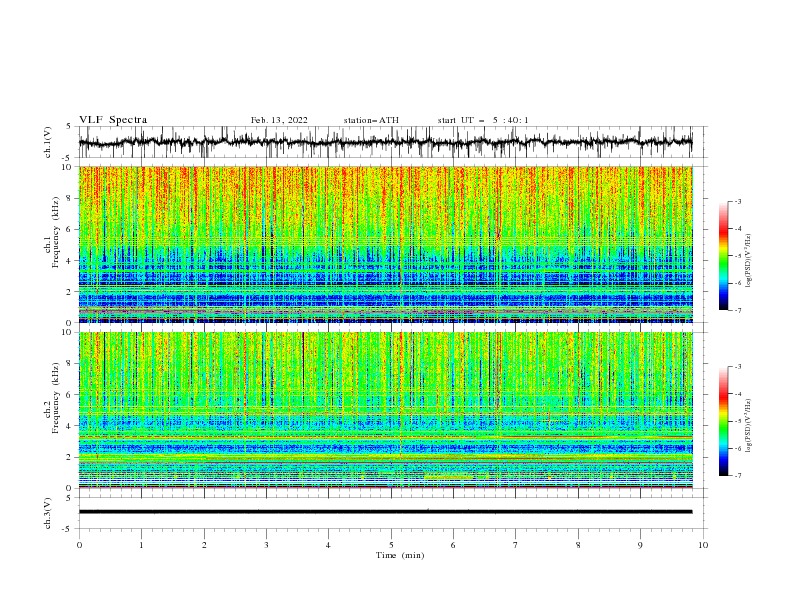This screenshot has height=612, width=792.
Task: Click the time axis tick label "6"
Action: pos(453,545)
